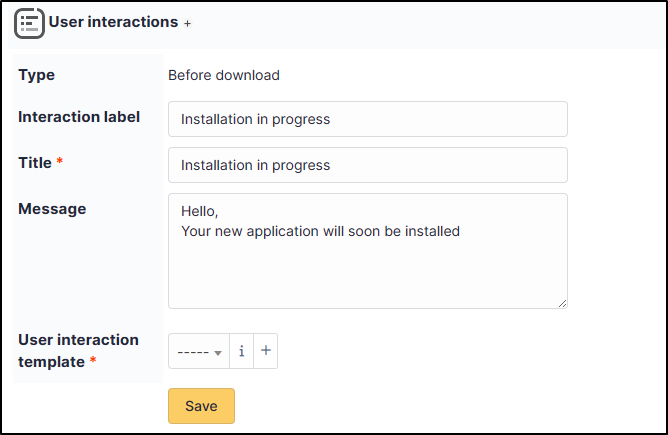Focus the Interaction label input field

[x=368, y=119]
